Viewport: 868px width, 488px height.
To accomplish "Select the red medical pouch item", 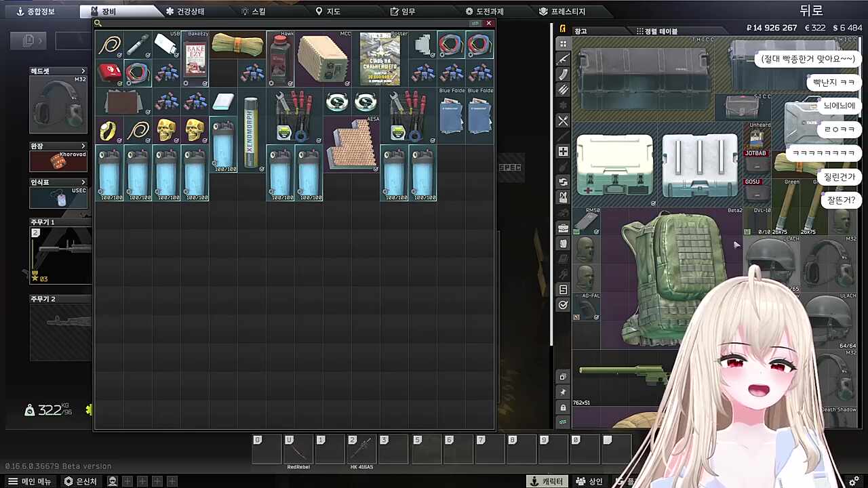I will [109, 73].
